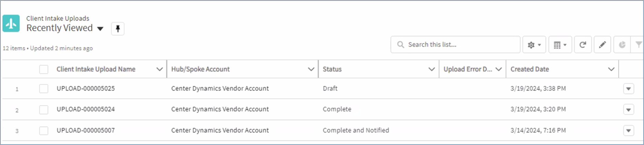Viewport: 644px width, 145px height.
Task: Open row actions menu for UPLOAD-000005007
Action: pos(628,131)
